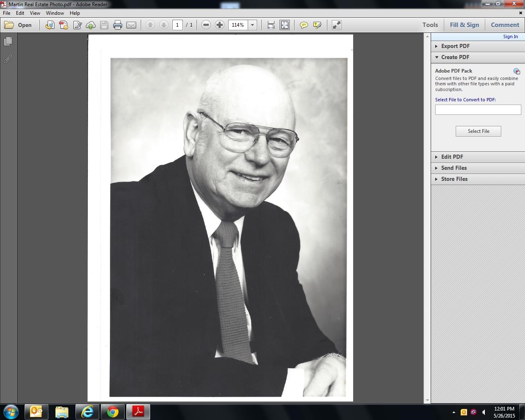Show the page thumbnails sidebar

[8, 41]
